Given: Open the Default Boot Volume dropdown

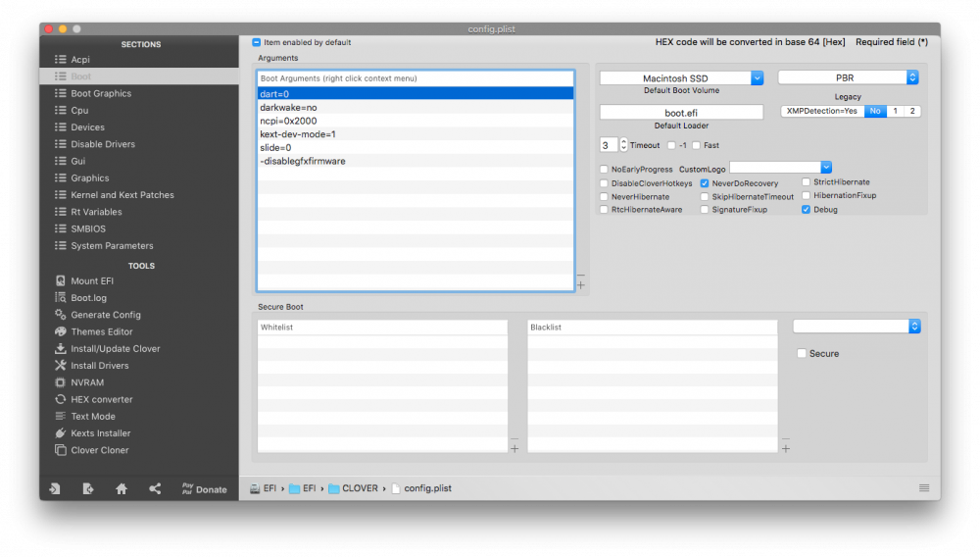Looking at the screenshot, I should (757, 78).
